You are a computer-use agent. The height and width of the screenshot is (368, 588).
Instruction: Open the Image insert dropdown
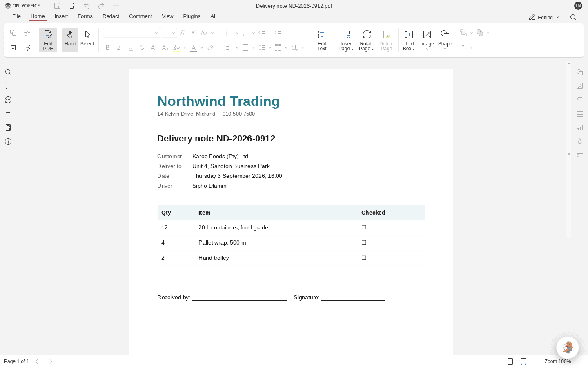click(x=427, y=40)
